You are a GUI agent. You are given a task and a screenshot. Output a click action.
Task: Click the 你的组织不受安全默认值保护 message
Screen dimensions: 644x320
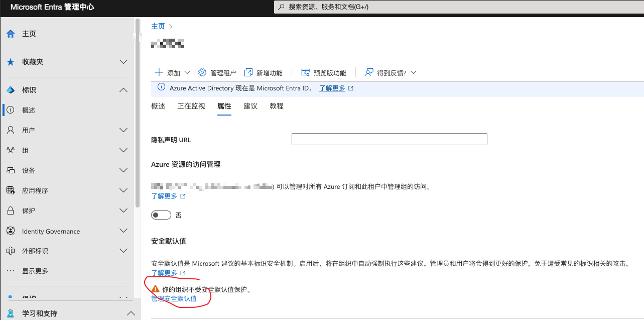click(206, 289)
